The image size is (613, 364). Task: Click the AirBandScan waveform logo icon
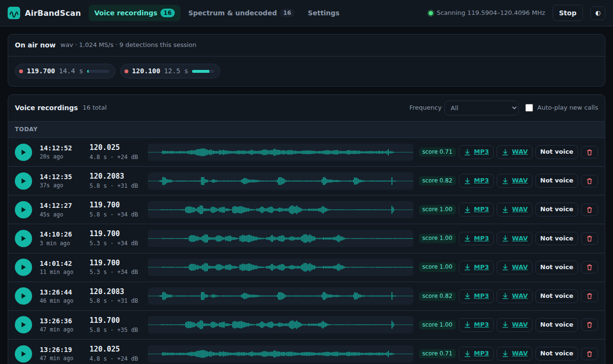[14, 13]
